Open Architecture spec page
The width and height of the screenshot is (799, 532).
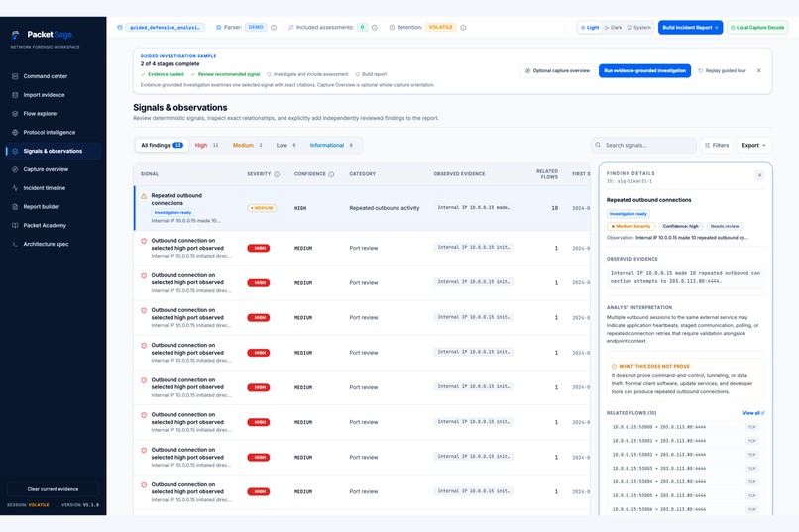point(53,244)
